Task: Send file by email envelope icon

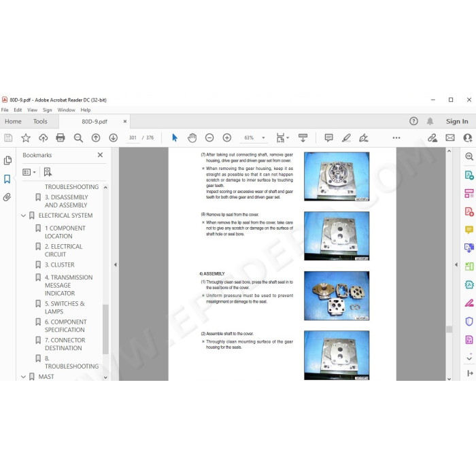Action: [x=450, y=138]
